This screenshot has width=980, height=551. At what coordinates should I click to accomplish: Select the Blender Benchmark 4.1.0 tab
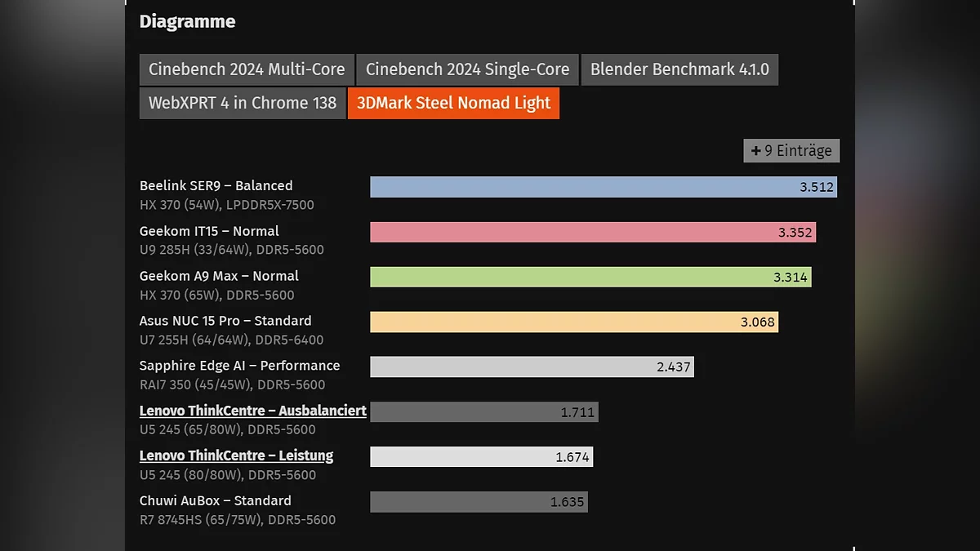(x=679, y=69)
